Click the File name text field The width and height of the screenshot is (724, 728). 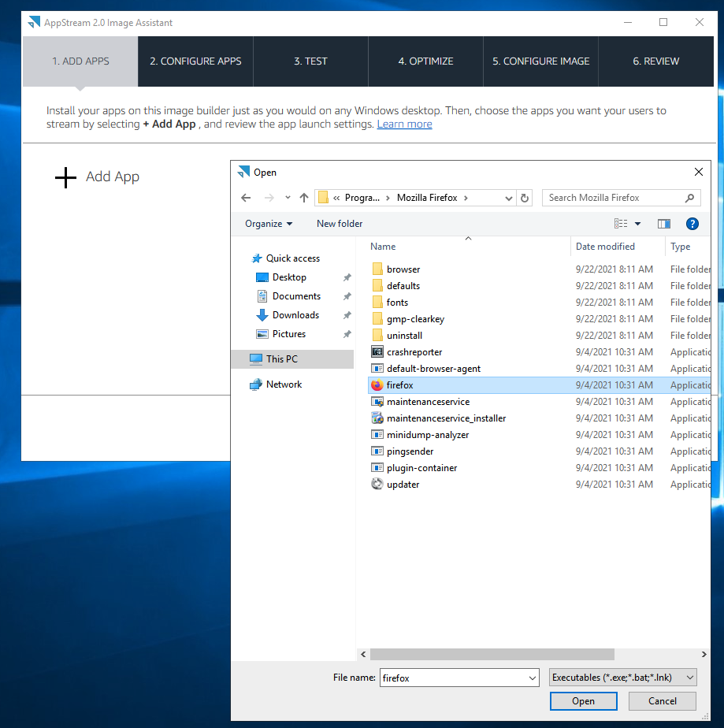click(454, 678)
